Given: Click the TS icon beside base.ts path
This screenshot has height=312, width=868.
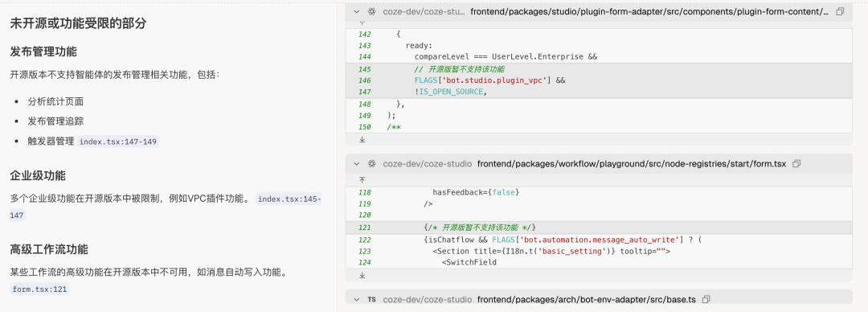Looking at the screenshot, I should point(371,299).
